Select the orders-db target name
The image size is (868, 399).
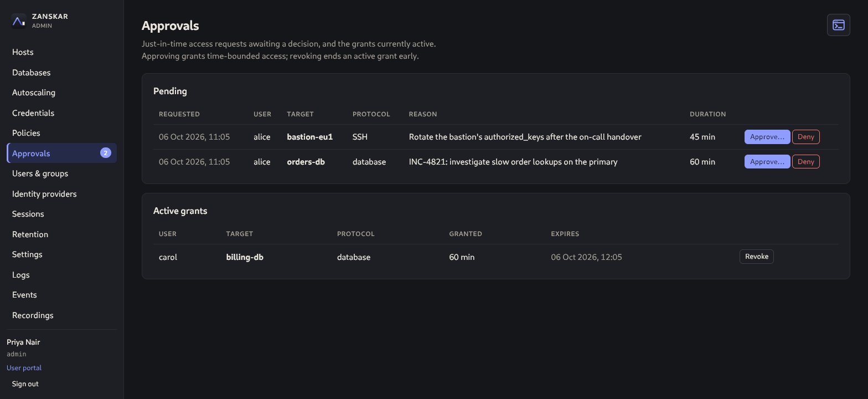[x=306, y=162]
